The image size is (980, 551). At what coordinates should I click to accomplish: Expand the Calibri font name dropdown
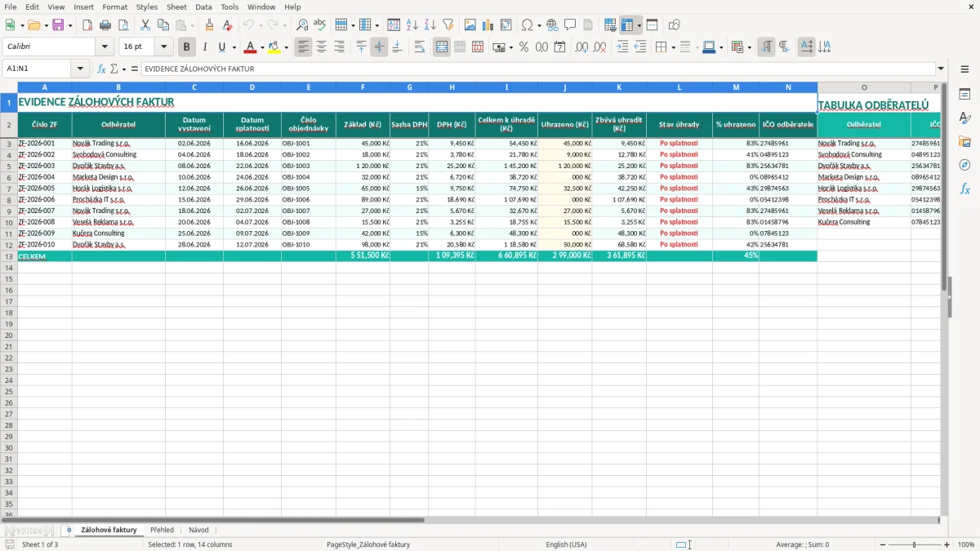point(105,47)
